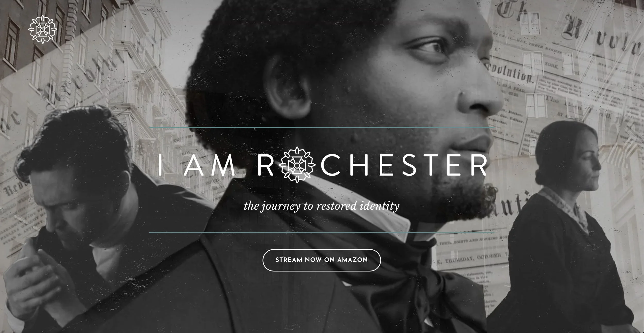Select the tagline 'the journey to restored identity'
Image resolution: width=644 pixels, height=333 pixels.
[322, 206]
